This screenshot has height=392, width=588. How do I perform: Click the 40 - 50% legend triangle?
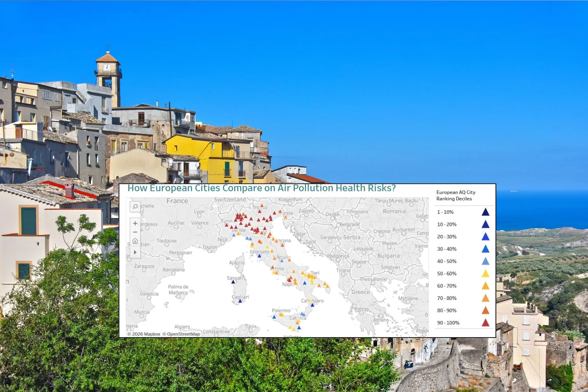point(485,261)
